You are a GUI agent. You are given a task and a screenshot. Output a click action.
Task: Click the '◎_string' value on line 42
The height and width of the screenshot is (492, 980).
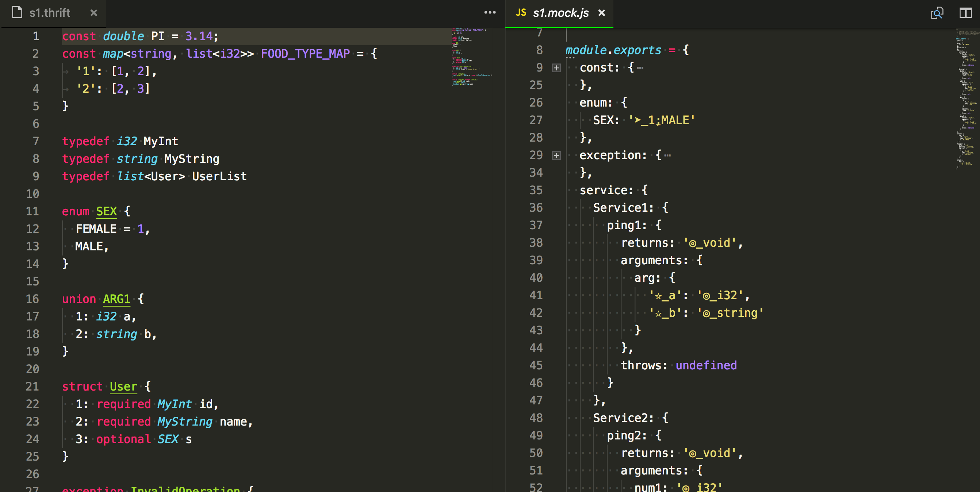[730, 313]
